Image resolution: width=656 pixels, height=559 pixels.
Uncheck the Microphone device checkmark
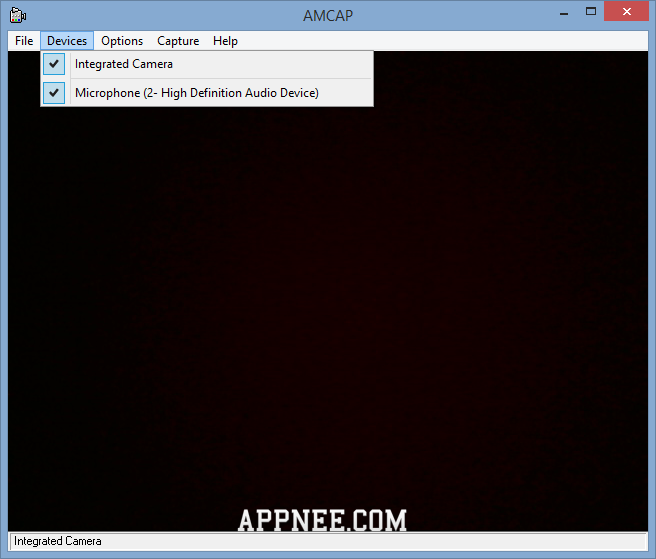click(54, 93)
